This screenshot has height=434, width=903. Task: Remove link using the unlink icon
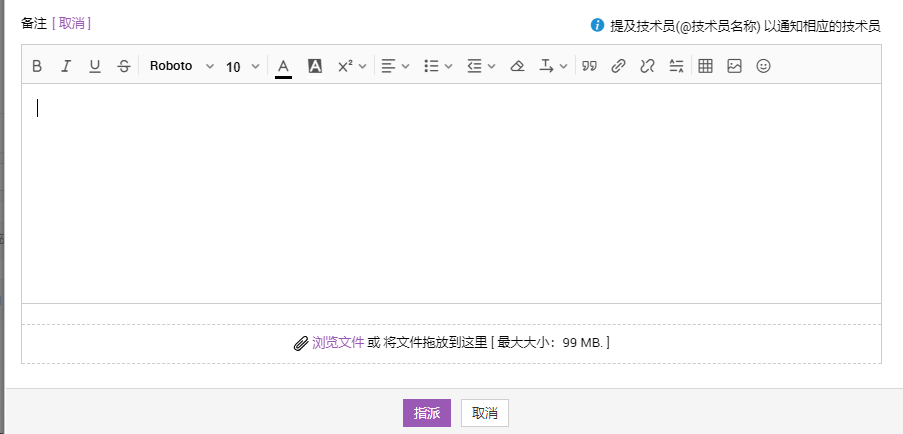pos(647,66)
